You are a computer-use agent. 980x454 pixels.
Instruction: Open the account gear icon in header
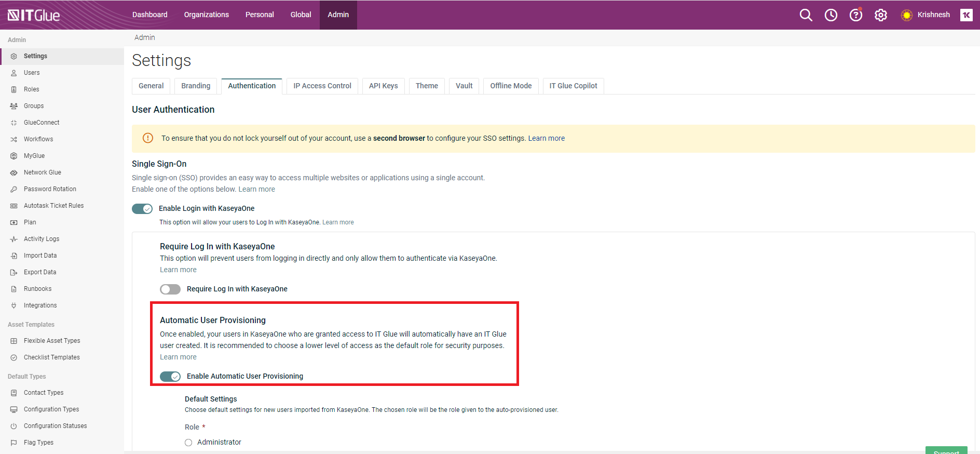pyautogui.click(x=880, y=15)
